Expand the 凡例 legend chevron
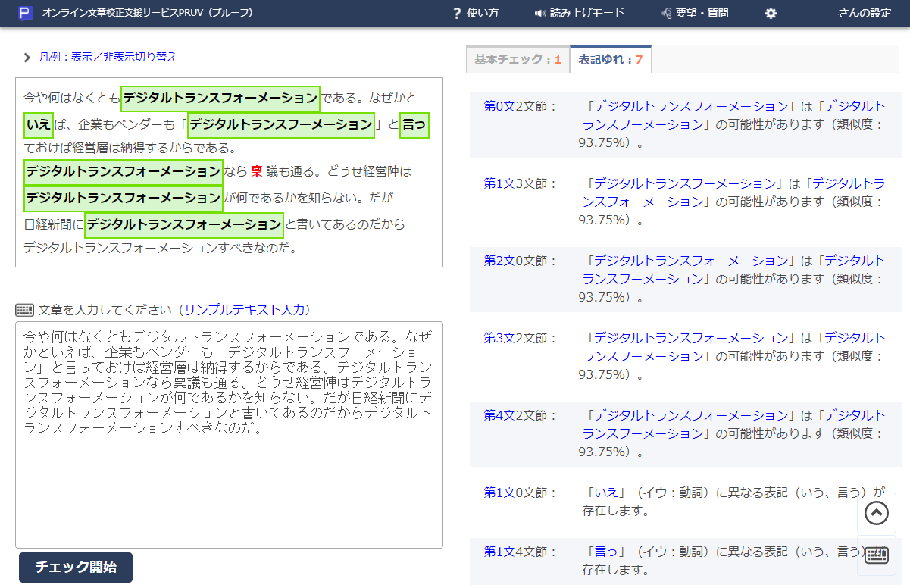Image resolution: width=910 pixels, height=588 pixels. point(27,58)
